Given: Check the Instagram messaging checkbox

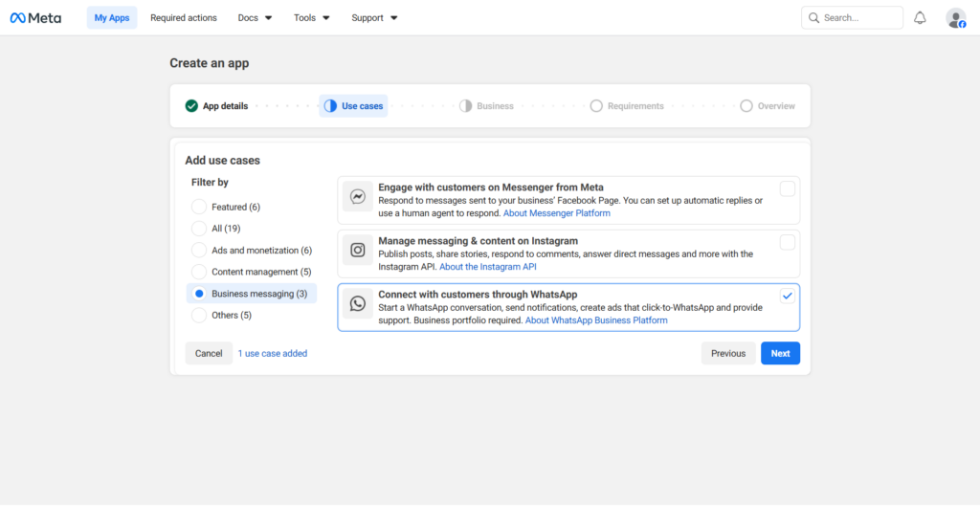Looking at the screenshot, I should tap(787, 243).
